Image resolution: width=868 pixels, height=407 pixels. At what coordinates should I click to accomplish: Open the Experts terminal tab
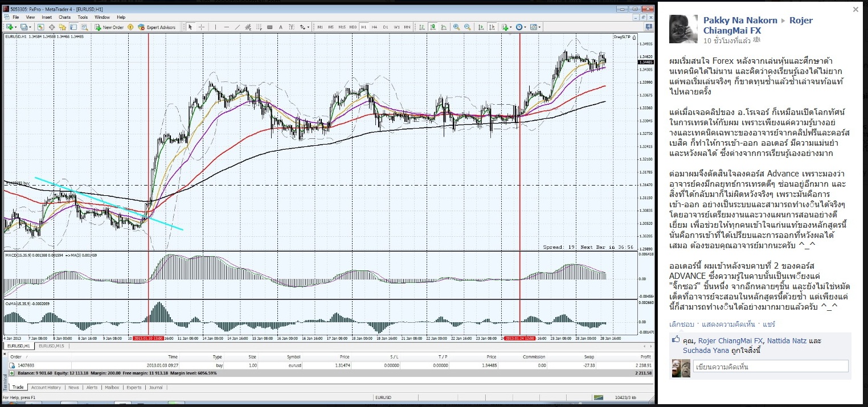click(x=134, y=388)
